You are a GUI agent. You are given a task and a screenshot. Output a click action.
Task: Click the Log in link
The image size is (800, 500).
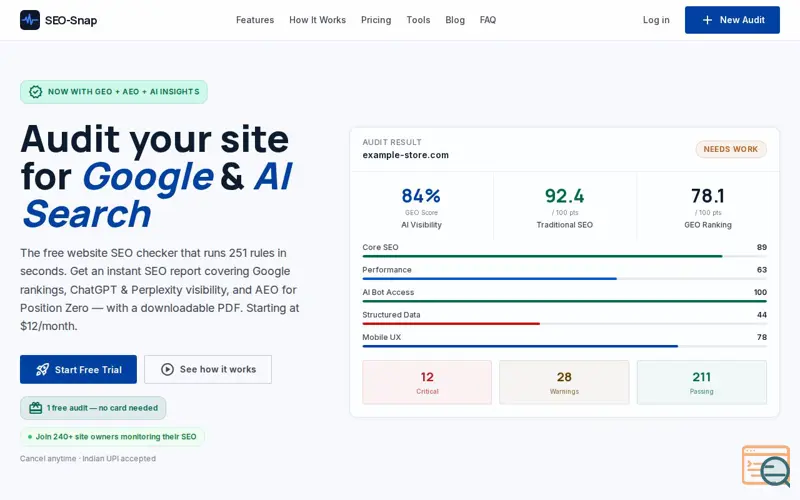click(x=656, y=20)
